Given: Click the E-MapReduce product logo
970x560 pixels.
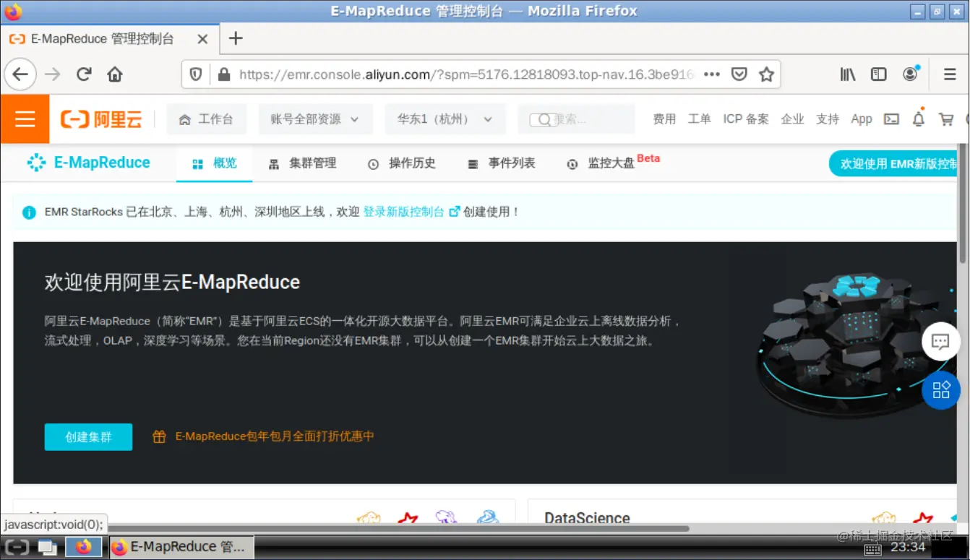Looking at the screenshot, I should tap(88, 163).
